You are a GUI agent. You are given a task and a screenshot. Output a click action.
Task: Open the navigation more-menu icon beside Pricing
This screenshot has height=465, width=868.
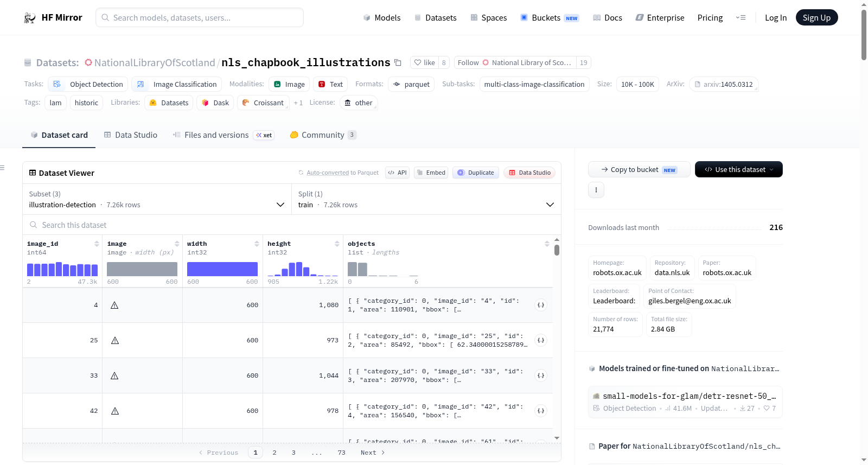point(741,17)
